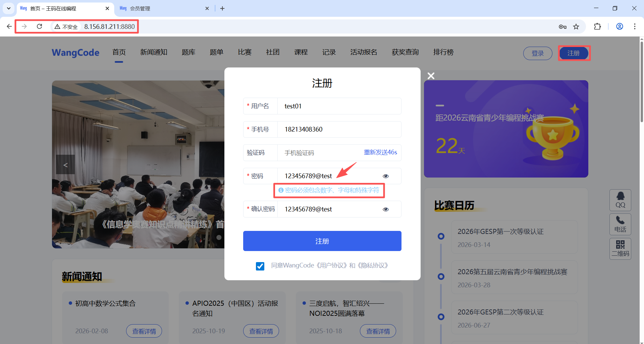This screenshot has height=344, width=644.
Task: Open the browser extensions puzzle icon
Action: click(x=597, y=27)
